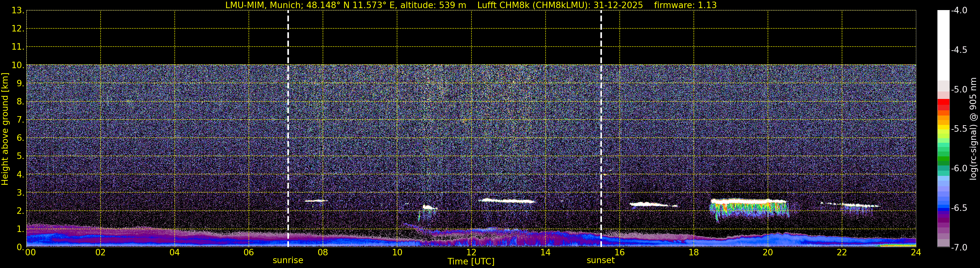
Task: Pick the white band of the colorbar
Action: (x=943, y=45)
